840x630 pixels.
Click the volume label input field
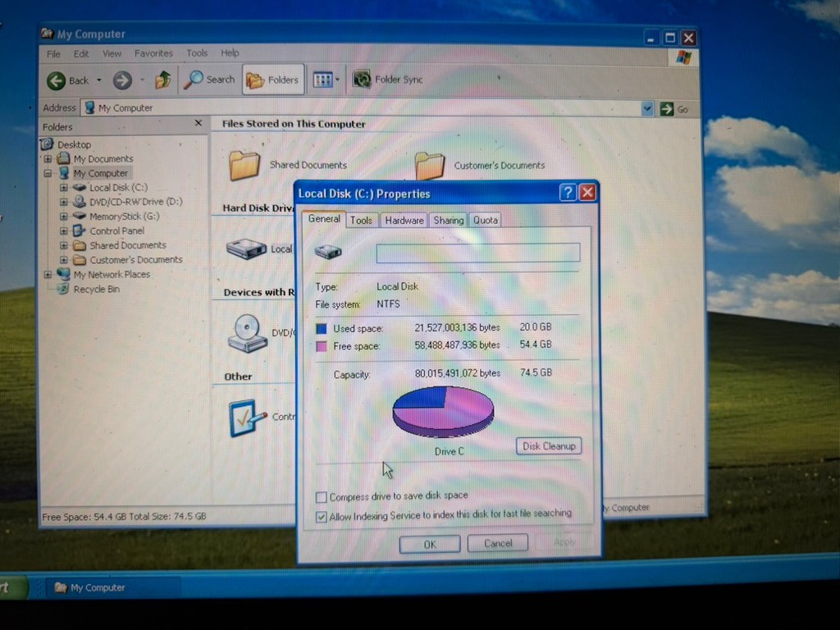(x=478, y=253)
